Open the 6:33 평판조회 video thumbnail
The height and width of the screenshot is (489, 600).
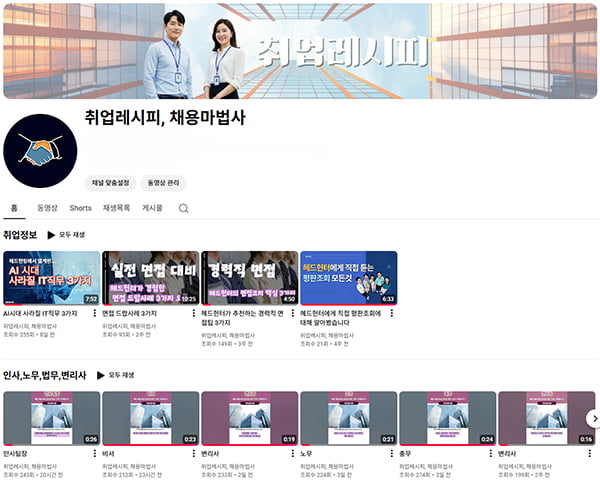348,277
